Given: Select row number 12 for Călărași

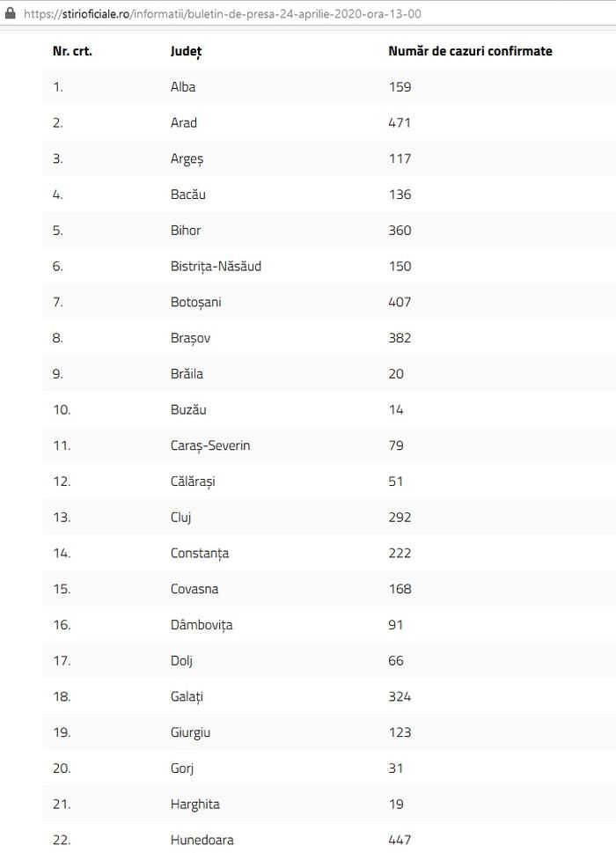Looking at the screenshot, I should [62, 482].
